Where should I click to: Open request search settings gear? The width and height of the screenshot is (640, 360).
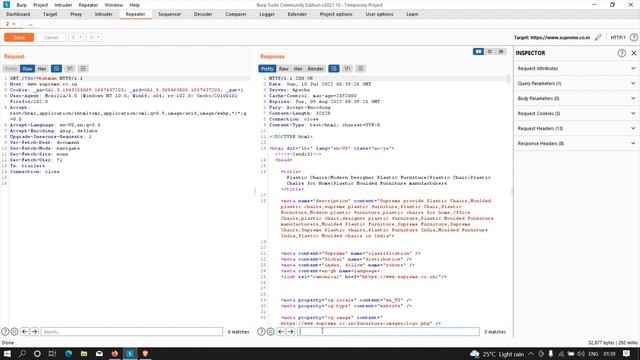click(x=14, y=332)
